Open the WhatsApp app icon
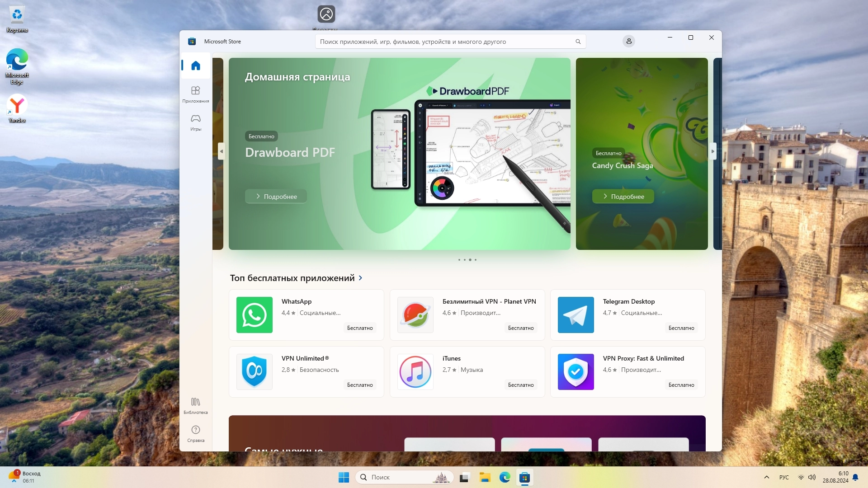This screenshot has height=488, width=868. pos(254,315)
